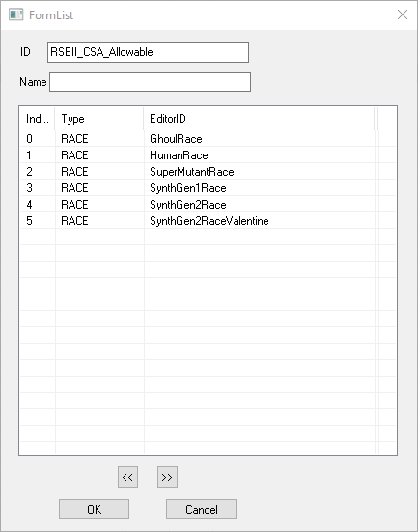418x532 pixels.
Task: Click into the empty Name field
Action: click(150, 82)
